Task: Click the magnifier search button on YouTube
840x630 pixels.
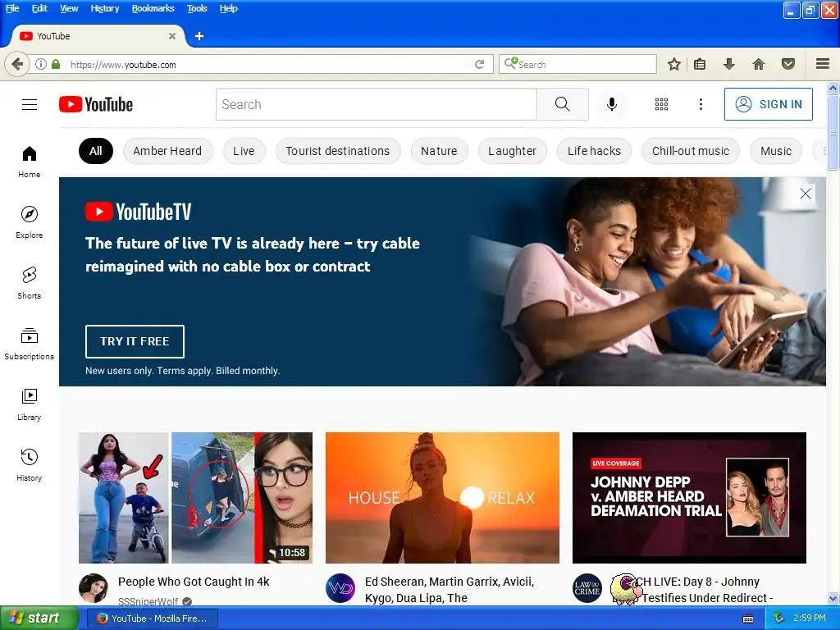Action: click(563, 104)
